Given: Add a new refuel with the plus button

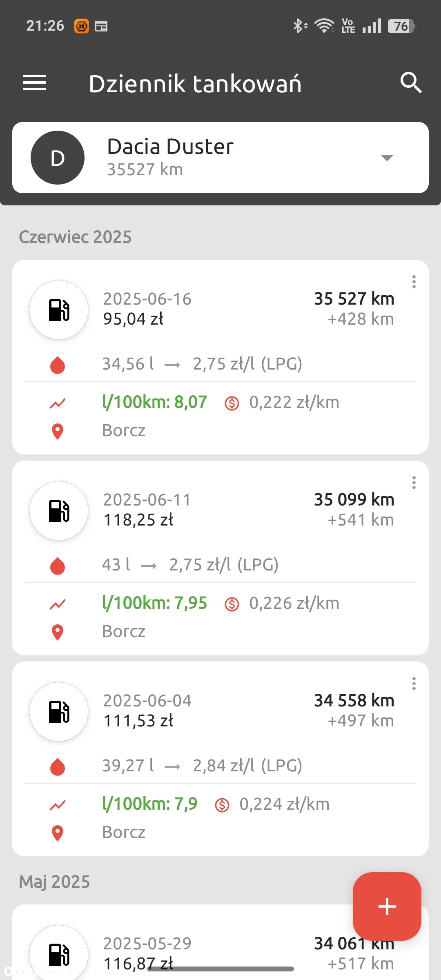Looking at the screenshot, I should (x=387, y=906).
